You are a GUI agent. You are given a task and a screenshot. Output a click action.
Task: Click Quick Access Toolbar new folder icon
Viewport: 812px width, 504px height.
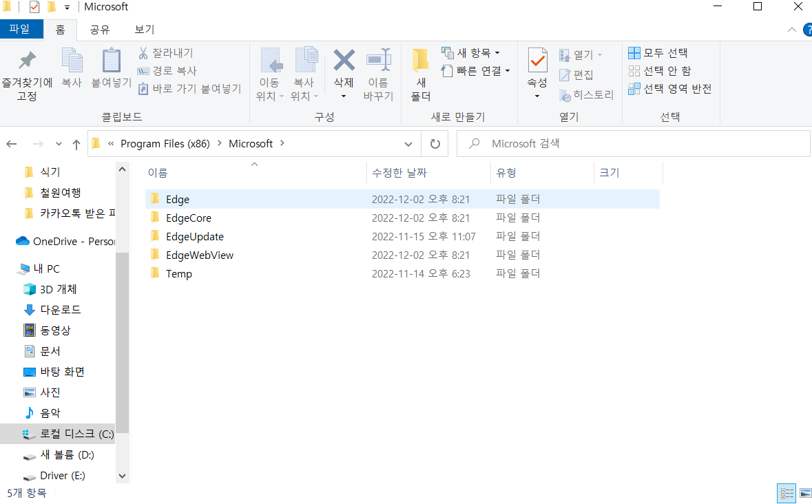[x=51, y=7]
